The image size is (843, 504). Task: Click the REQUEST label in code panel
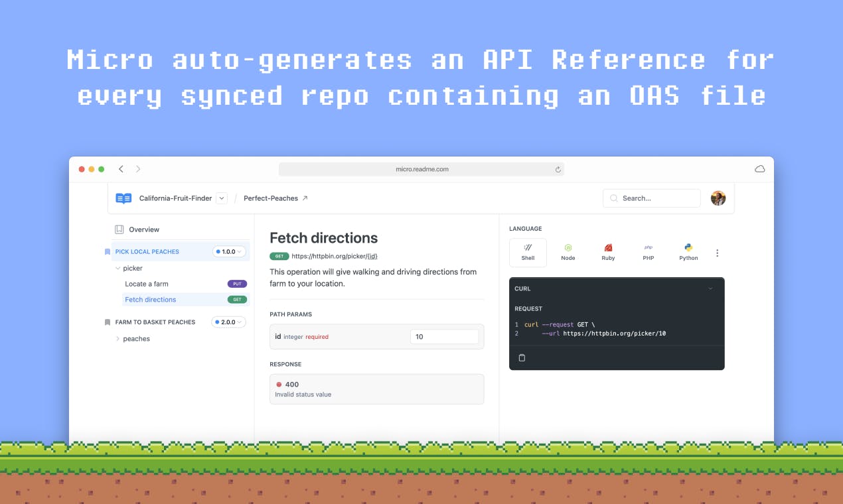[x=528, y=309]
